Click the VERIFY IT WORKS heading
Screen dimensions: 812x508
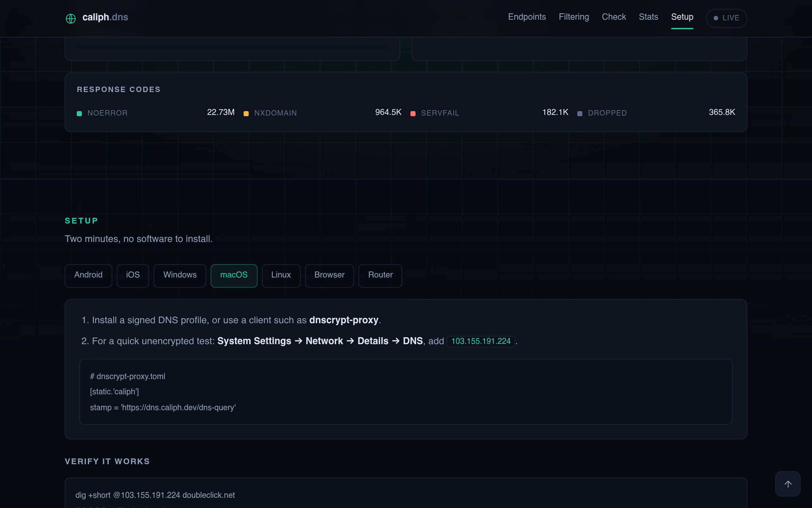tap(107, 461)
